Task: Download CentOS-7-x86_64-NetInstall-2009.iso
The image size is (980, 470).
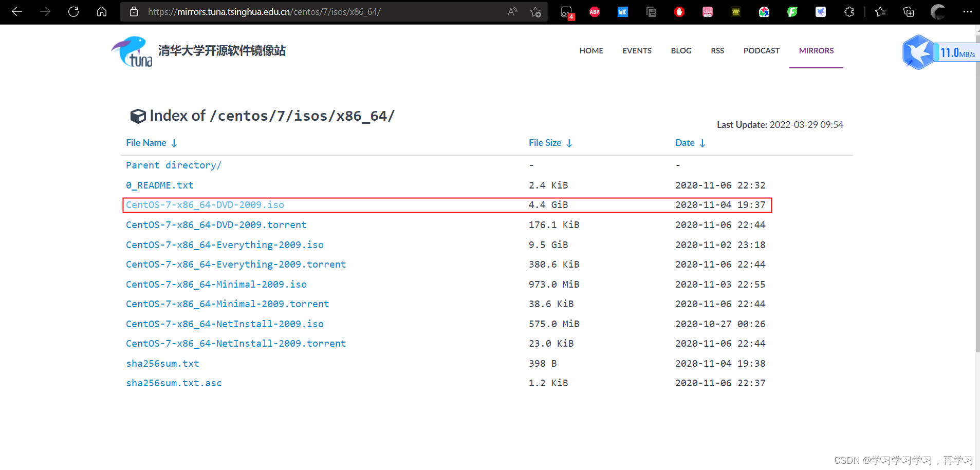Action: (x=225, y=324)
